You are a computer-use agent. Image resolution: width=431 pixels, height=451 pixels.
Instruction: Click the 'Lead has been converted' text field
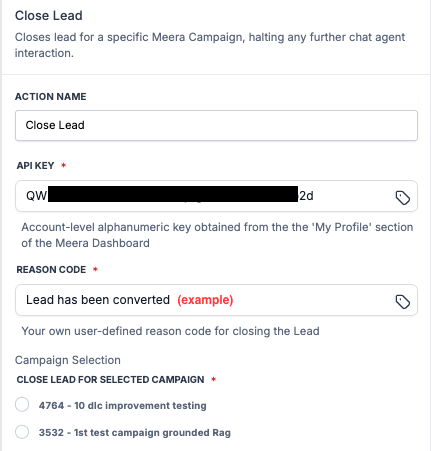click(216, 300)
